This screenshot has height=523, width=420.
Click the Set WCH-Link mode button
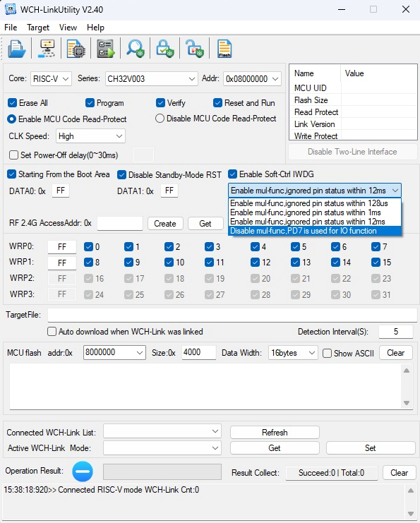371,448
